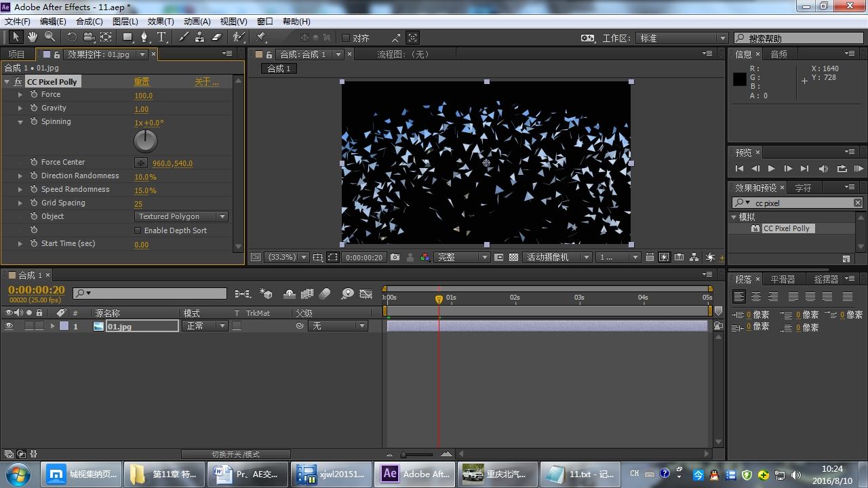Select the Pen tool
Viewport: 868px width, 488px height.
tap(144, 37)
